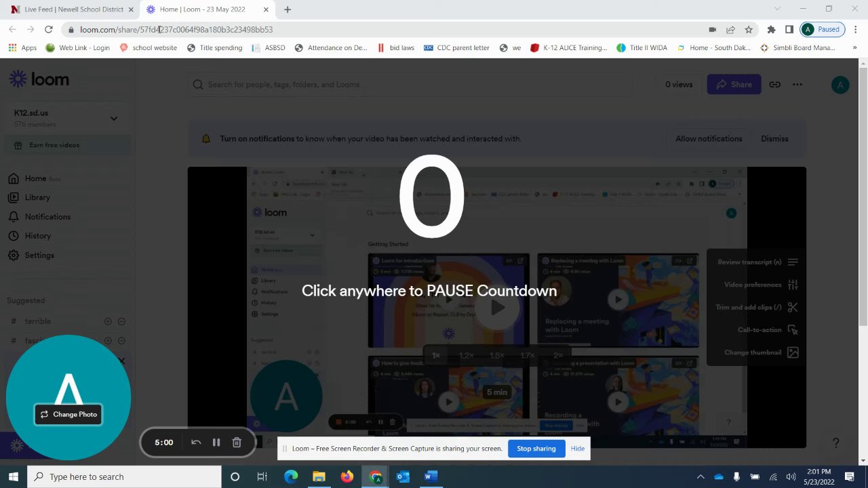Click the search bar for Looms

[x=410, y=85]
